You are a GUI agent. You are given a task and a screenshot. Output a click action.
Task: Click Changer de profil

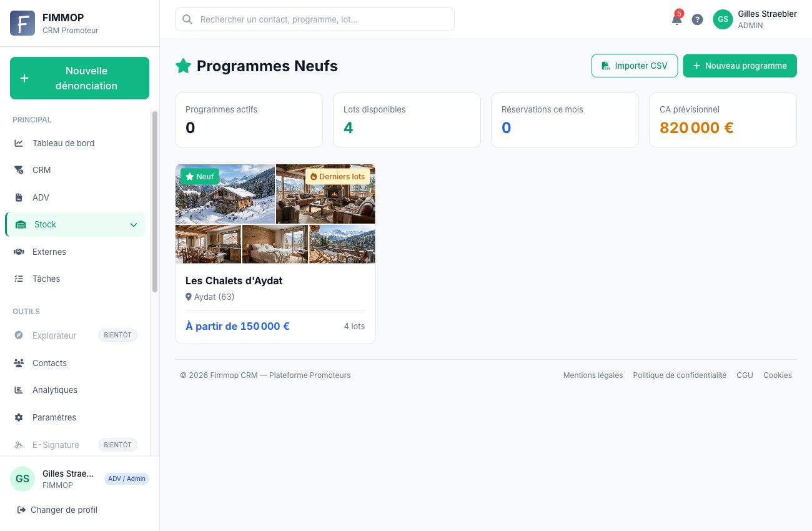click(57, 510)
